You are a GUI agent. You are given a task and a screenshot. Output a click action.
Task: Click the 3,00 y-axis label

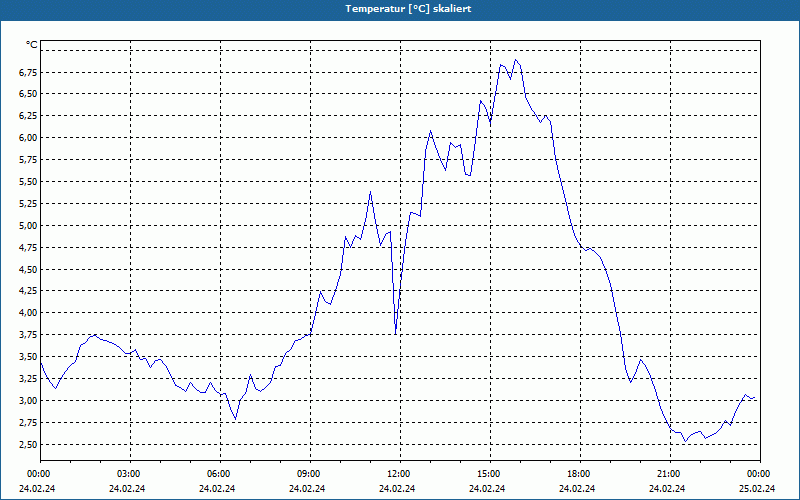28,401
